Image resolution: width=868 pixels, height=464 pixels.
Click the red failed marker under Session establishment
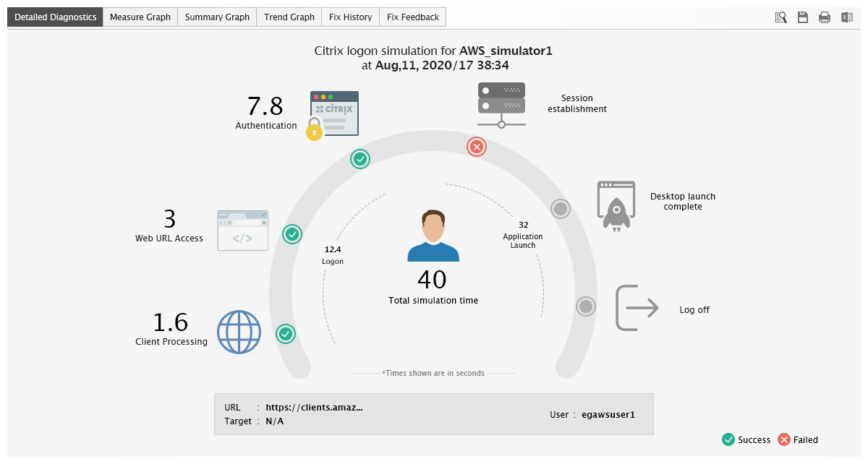(x=476, y=147)
